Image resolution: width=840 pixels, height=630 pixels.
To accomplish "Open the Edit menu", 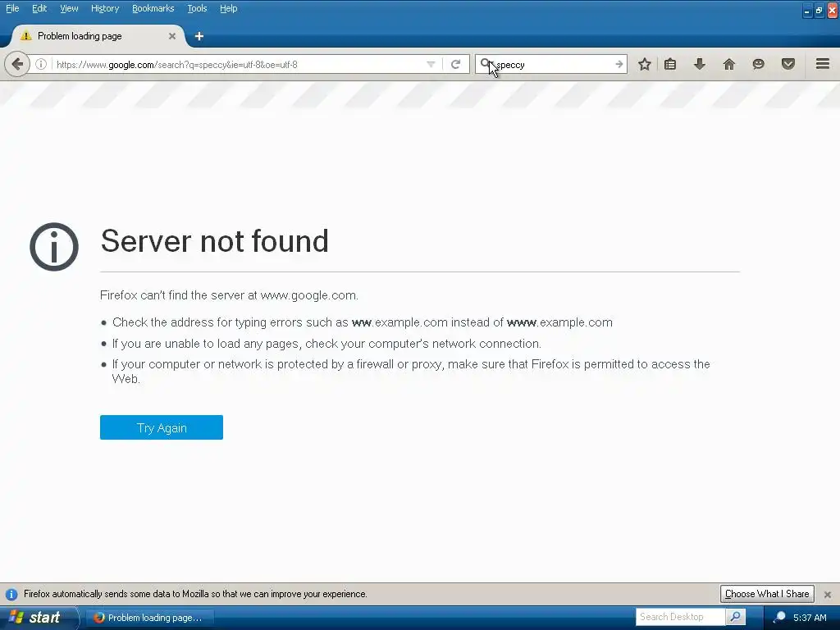I will pyautogui.click(x=39, y=8).
